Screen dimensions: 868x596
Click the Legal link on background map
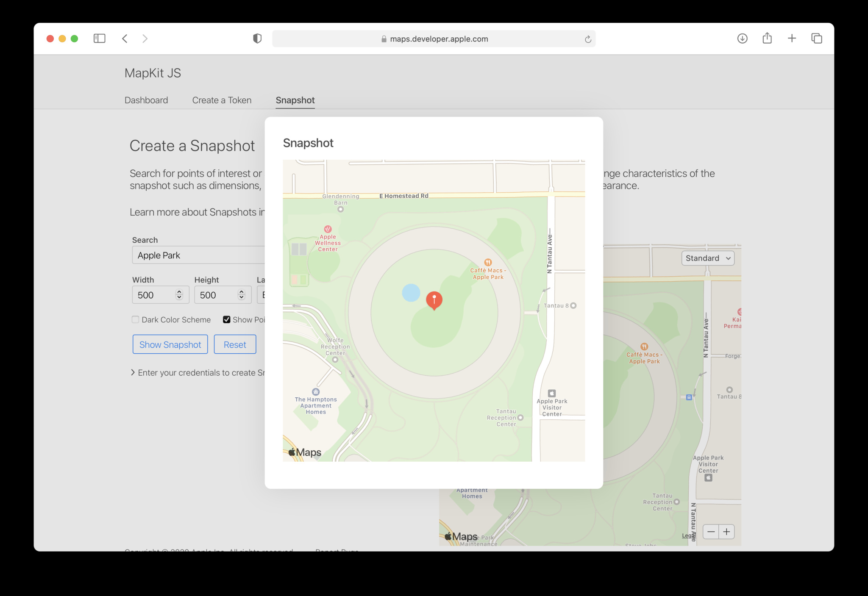click(x=688, y=536)
